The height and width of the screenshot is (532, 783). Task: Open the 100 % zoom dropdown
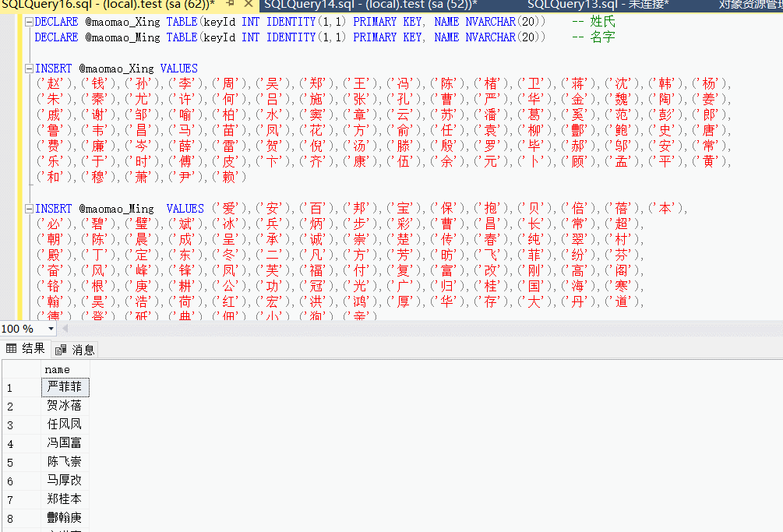(x=51, y=329)
